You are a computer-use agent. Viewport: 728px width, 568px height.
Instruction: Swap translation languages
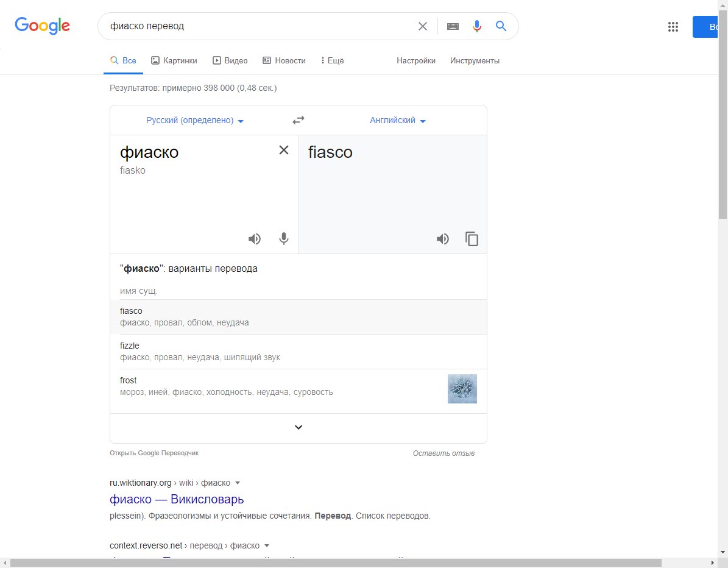click(x=299, y=120)
